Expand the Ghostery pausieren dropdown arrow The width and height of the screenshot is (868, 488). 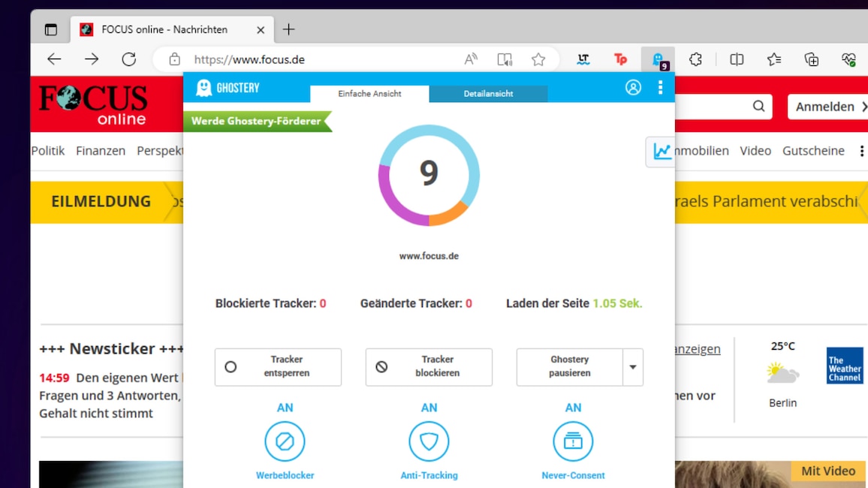tap(633, 367)
